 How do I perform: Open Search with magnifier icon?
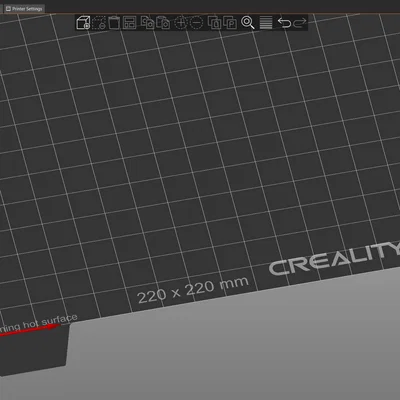pos(248,23)
